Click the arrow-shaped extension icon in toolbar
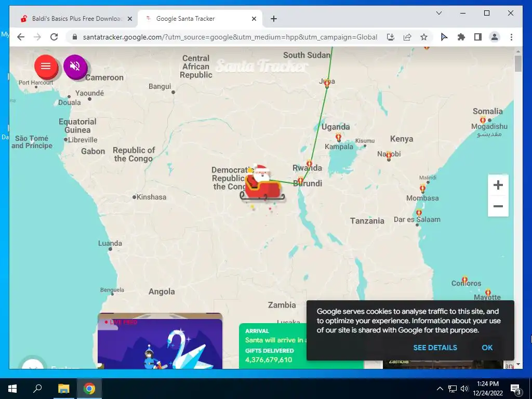Screen dimensions: 532x399 [444, 37]
